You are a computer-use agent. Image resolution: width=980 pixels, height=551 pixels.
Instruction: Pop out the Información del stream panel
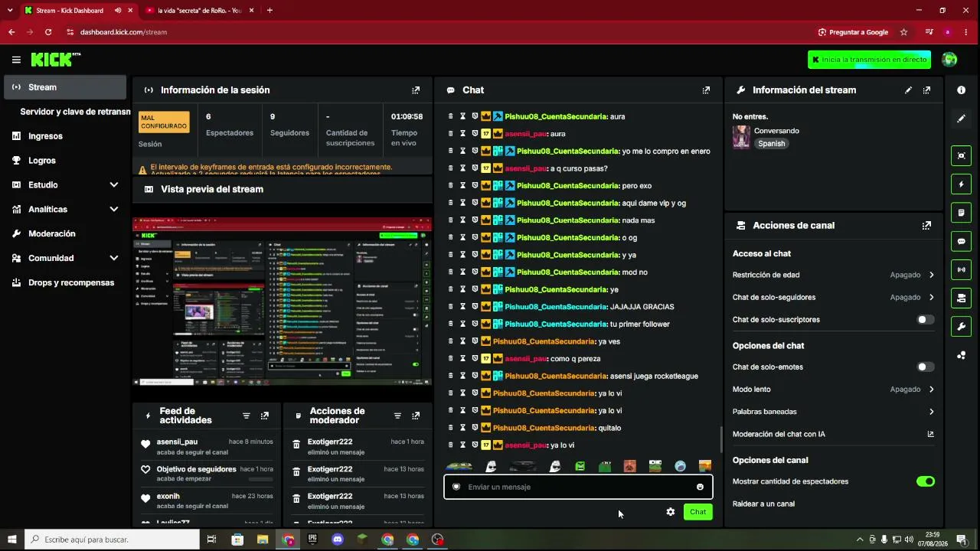(926, 90)
